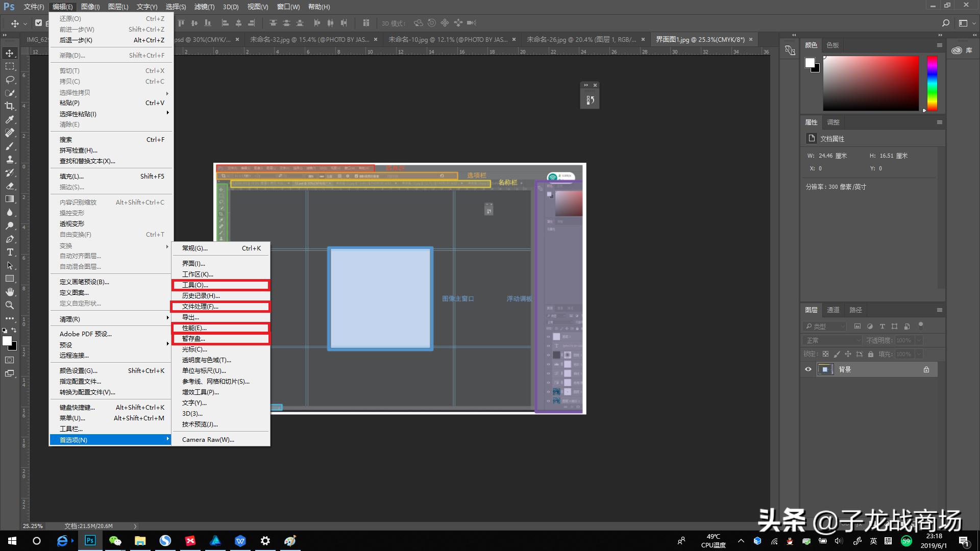Screen dimensions: 980x551
Task: Select the Lasso tool
Action: (10, 80)
